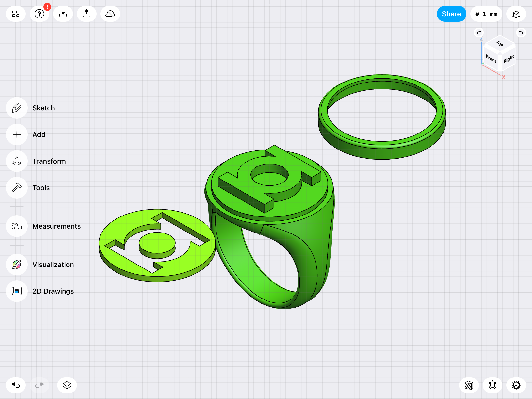Rotate view counterclockwise arrow above cube
Viewport: 532px width, 399px height.
coord(521,33)
